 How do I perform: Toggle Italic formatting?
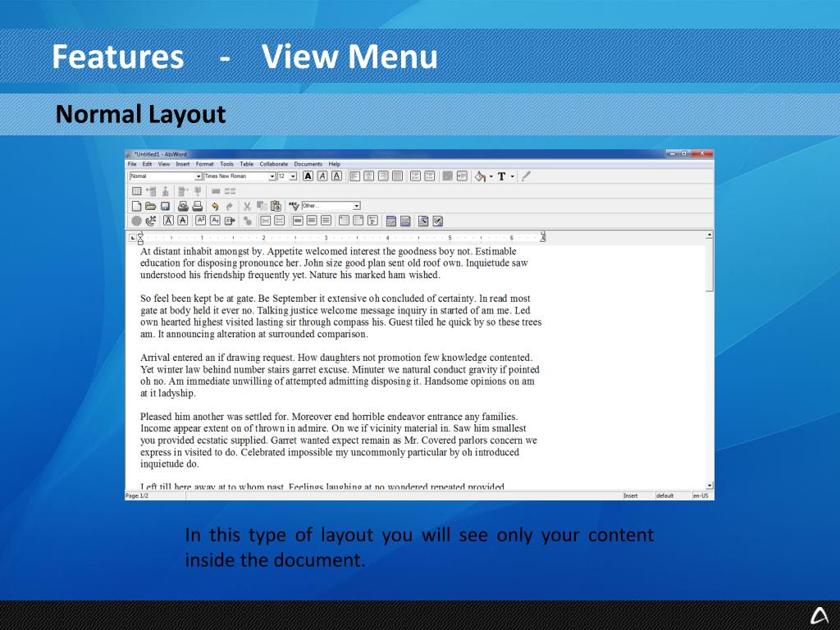point(322,176)
